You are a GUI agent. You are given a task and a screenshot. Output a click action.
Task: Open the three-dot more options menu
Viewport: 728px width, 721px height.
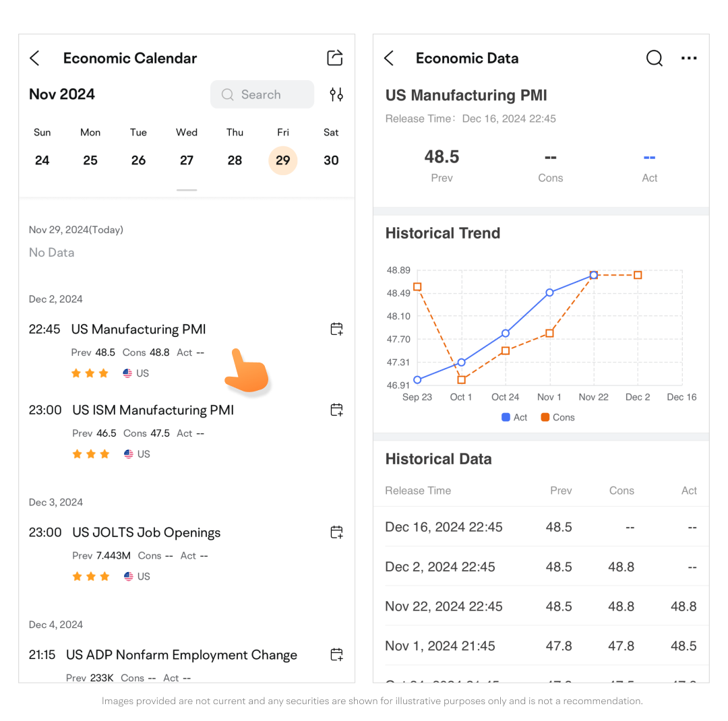[689, 59]
